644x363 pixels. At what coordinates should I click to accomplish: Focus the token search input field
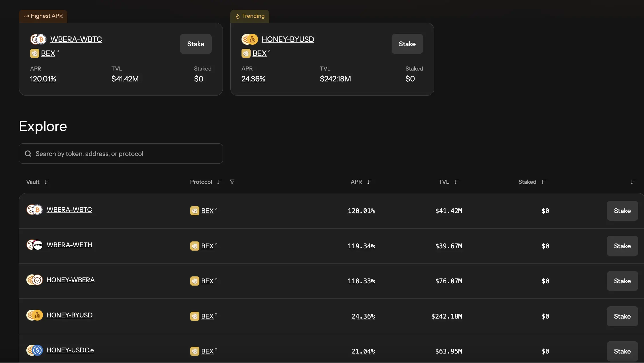pyautogui.click(x=126, y=154)
